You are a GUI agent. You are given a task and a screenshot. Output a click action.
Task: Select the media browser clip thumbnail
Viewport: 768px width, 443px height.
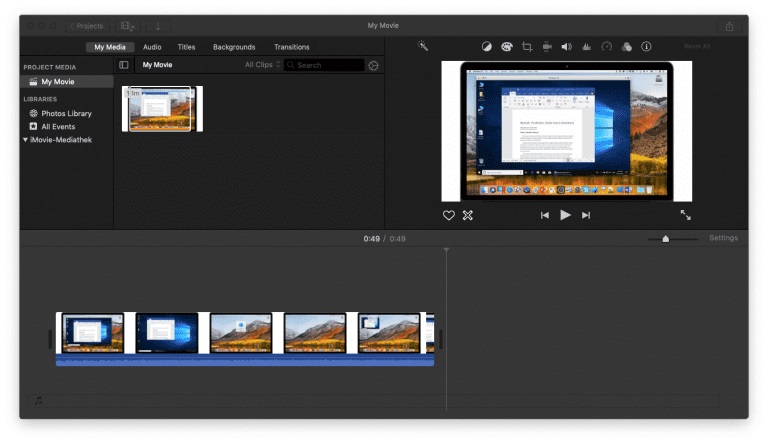tap(162, 109)
